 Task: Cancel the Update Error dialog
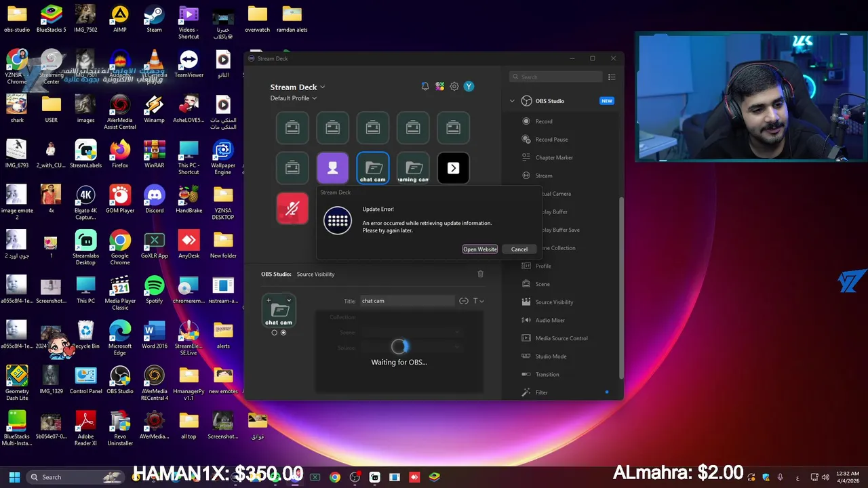[x=519, y=249]
